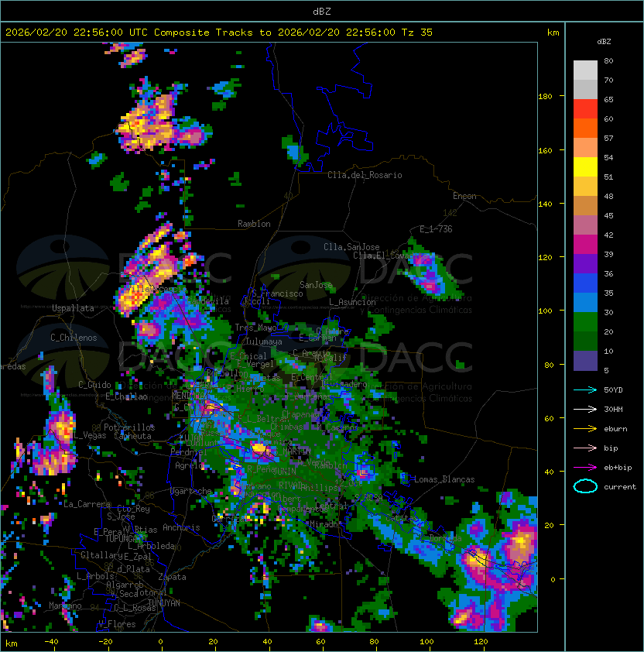The width and height of the screenshot is (644, 652).
Task: Click the '30HM' legend label
Action: pos(613,409)
